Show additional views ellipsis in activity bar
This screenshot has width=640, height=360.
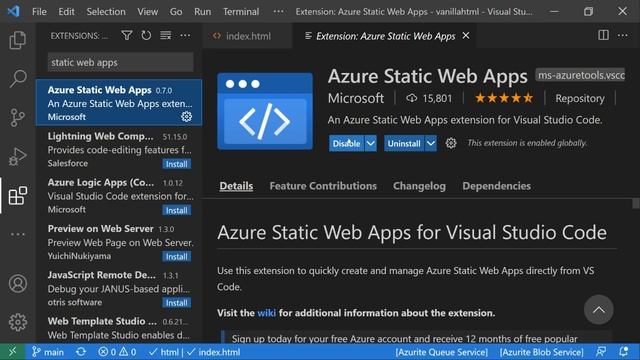18,234
